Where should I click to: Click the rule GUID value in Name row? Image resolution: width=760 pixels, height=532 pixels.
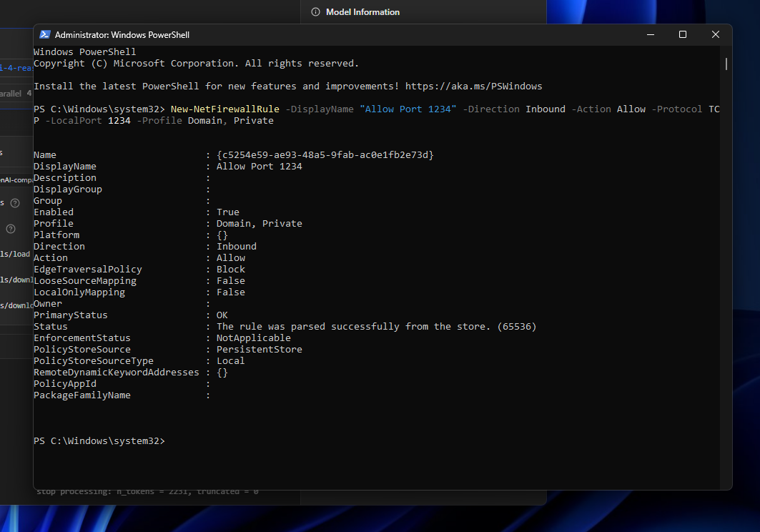pyautogui.click(x=325, y=154)
